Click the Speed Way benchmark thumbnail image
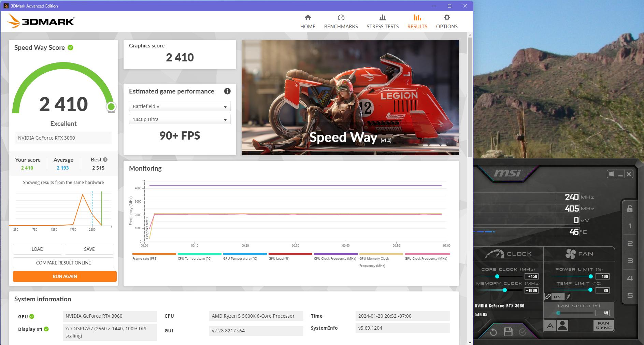644x345 pixels. [350, 98]
